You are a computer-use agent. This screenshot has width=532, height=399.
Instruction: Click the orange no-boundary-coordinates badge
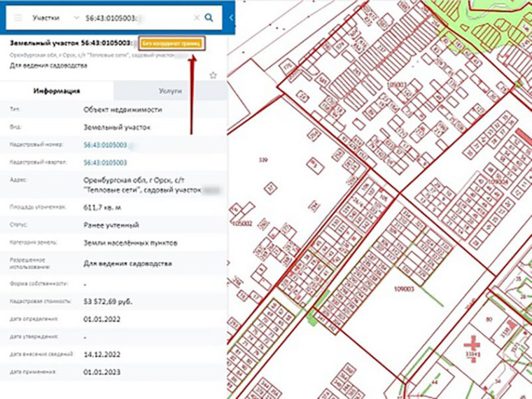[171, 43]
